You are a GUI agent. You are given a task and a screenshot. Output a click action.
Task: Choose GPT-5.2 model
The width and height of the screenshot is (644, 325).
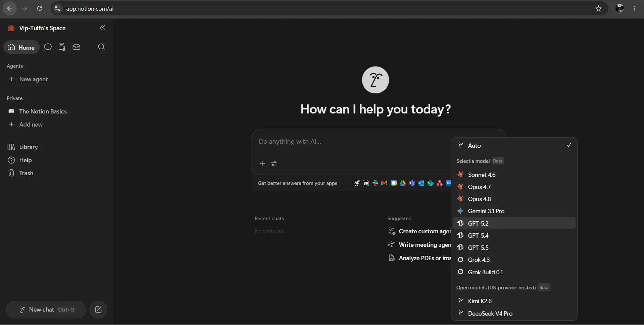(x=514, y=223)
